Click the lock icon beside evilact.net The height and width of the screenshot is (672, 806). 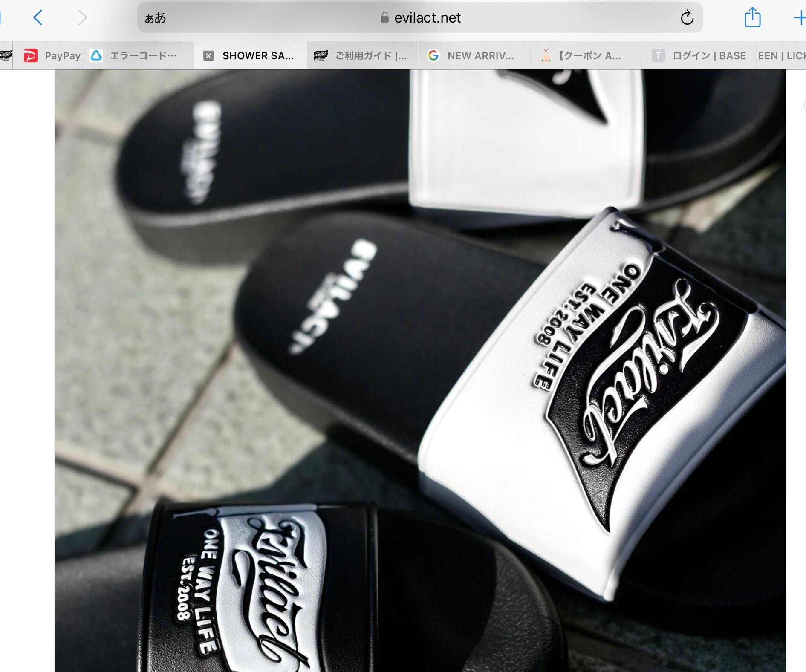coord(385,17)
